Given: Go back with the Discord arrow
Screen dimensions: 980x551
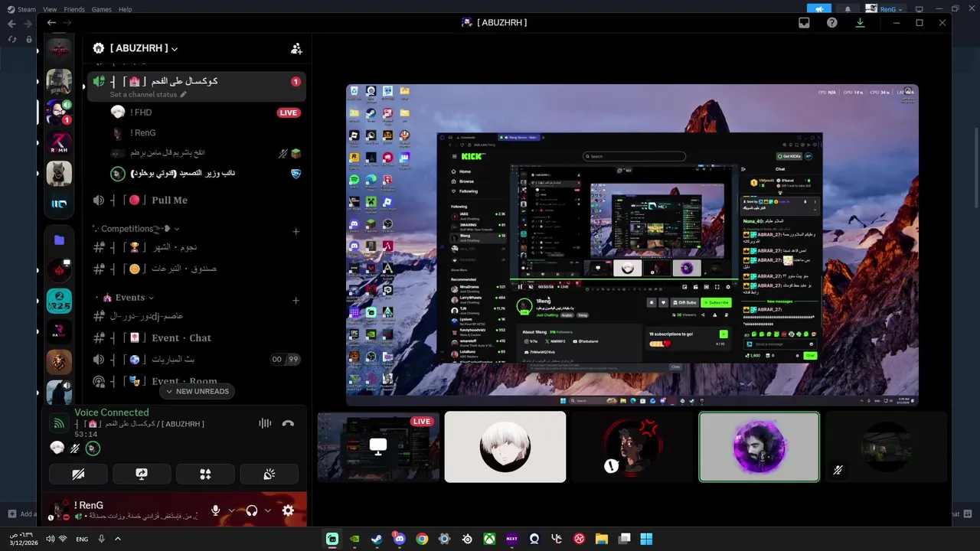Looking at the screenshot, I should click(x=51, y=23).
